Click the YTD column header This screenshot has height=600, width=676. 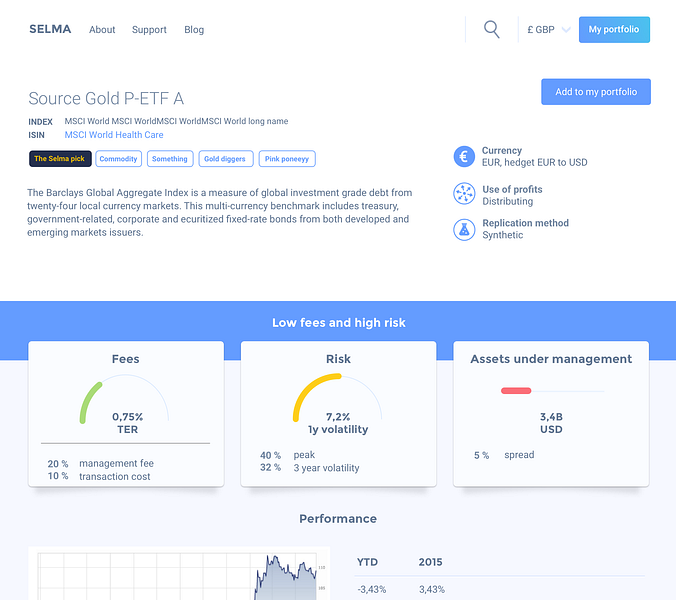click(x=367, y=562)
